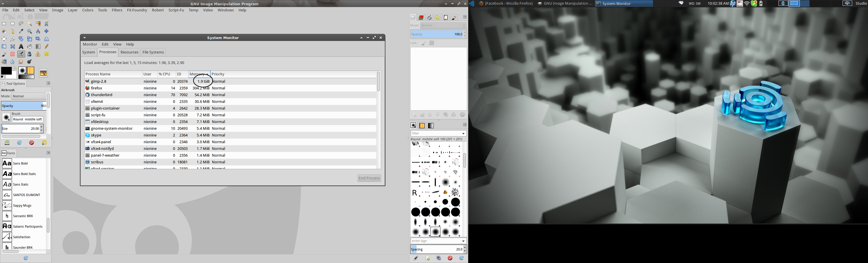The width and height of the screenshot is (868, 263).
Task: Select the Move tool
Action: coord(47,31)
